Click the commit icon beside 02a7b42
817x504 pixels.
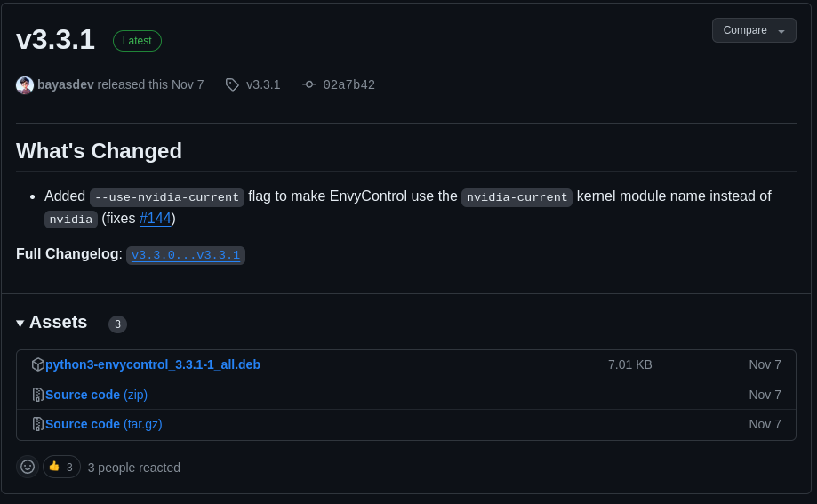[x=309, y=84]
